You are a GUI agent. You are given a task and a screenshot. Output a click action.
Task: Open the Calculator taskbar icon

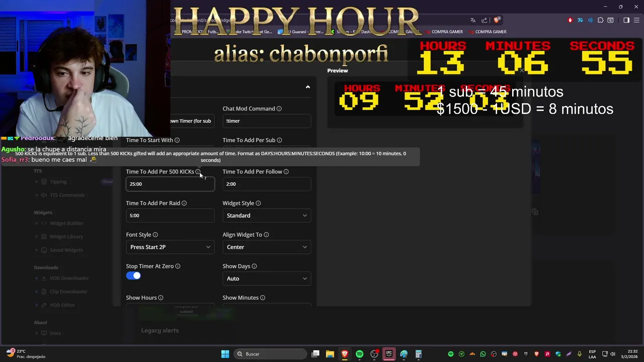click(418, 354)
